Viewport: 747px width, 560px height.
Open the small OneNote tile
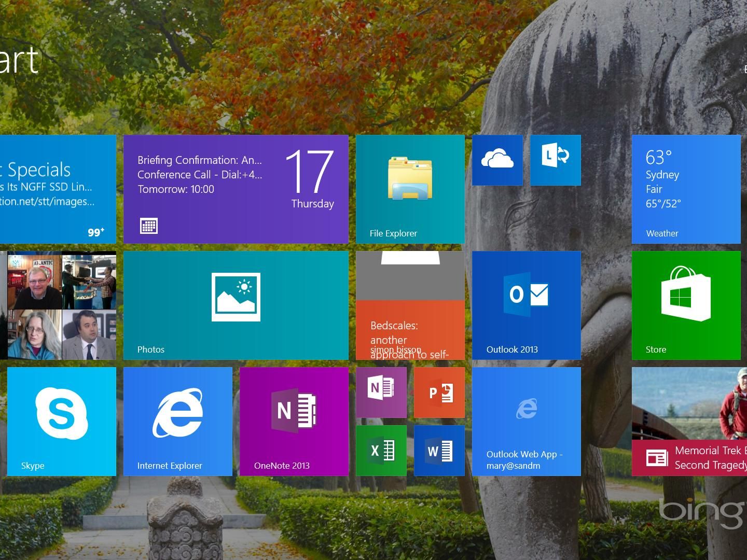point(381,393)
